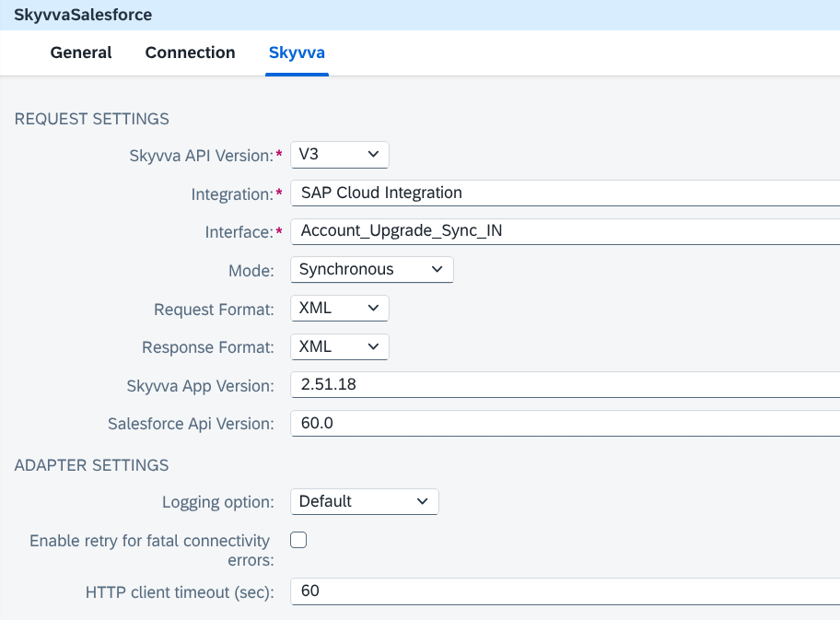Open the Skyvva API Version V3 dropdown
The width and height of the screenshot is (840, 620).
340,155
